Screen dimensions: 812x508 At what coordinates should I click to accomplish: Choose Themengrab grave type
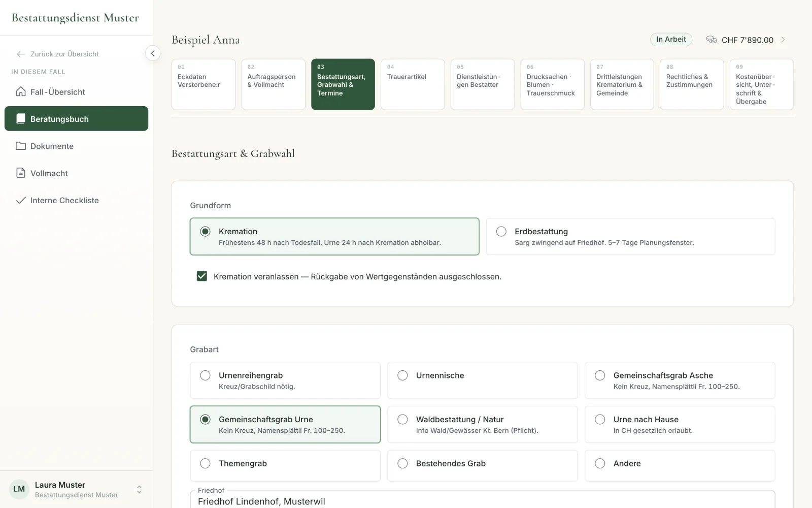click(285, 466)
